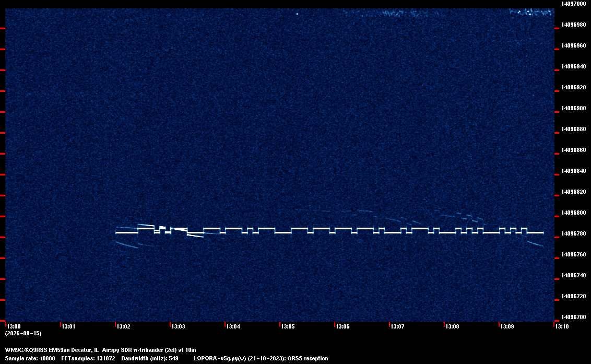Screen dimensions: 591x364
Task: Click the 14096780 frequency label
Action: tap(574, 233)
